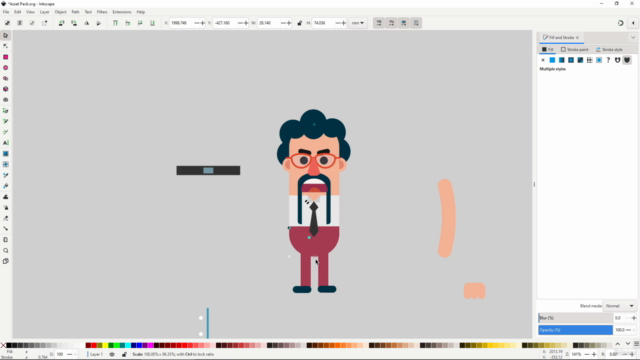Screen dimensions: 640x360
Task: Select the Star and polygon tool
Action: [6, 78]
